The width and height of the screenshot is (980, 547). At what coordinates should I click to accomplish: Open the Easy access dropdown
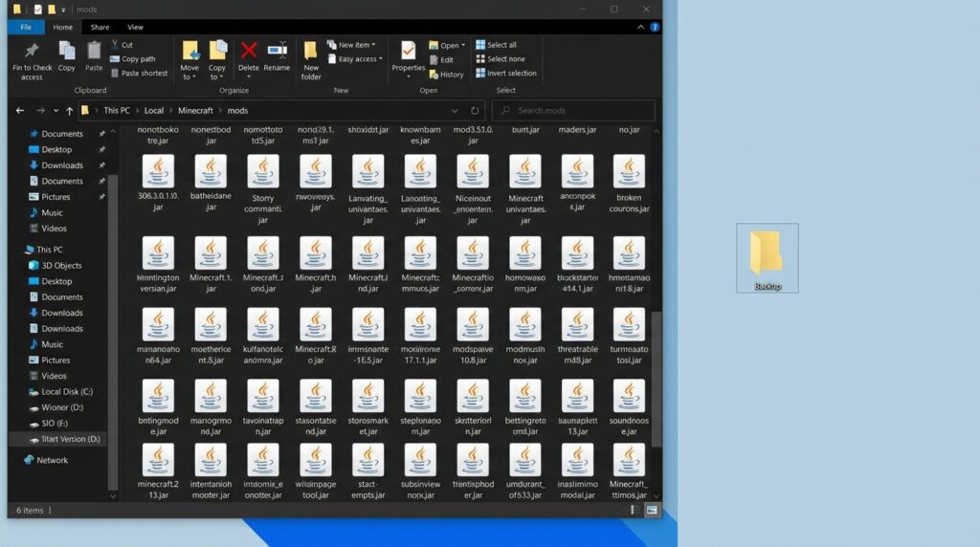tap(355, 58)
